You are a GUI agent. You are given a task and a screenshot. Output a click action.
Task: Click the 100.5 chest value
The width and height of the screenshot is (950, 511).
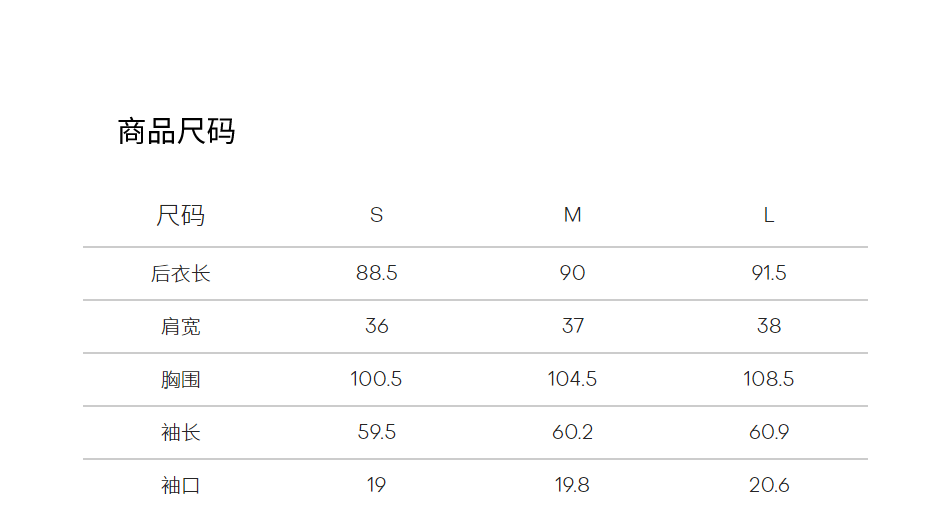[x=376, y=380]
